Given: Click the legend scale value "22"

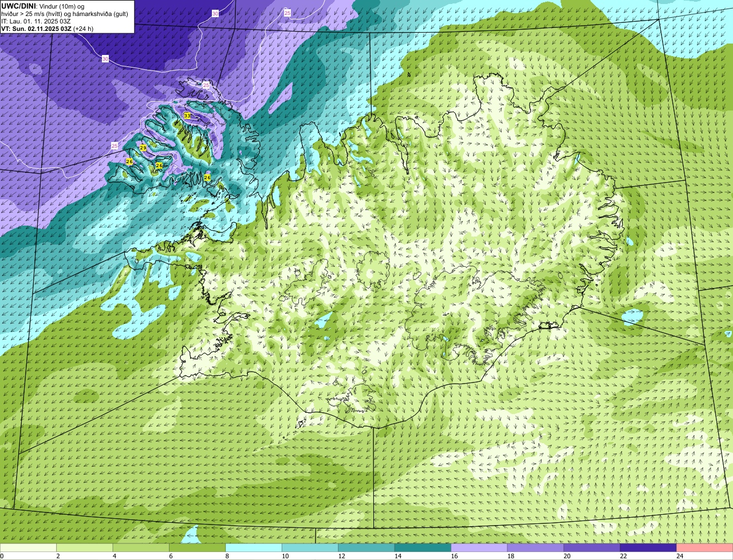Looking at the screenshot, I should coord(623,556).
